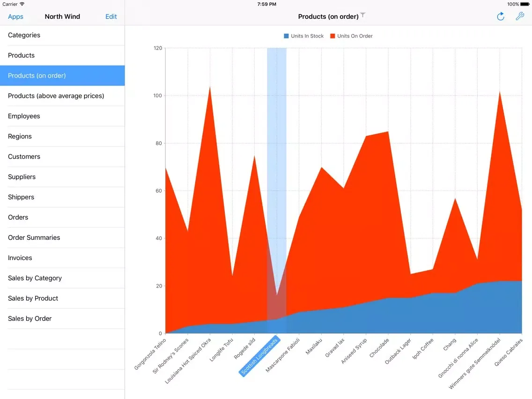Viewport: 532px width, 399px height.
Task: Select the Chocolade axis label
Action: click(x=379, y=348)
